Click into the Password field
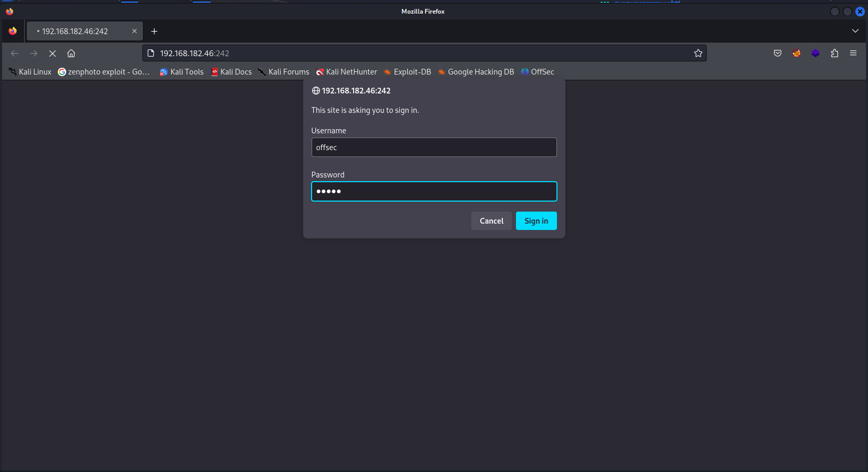Screen dimensions: 868x472 [433, 192]
